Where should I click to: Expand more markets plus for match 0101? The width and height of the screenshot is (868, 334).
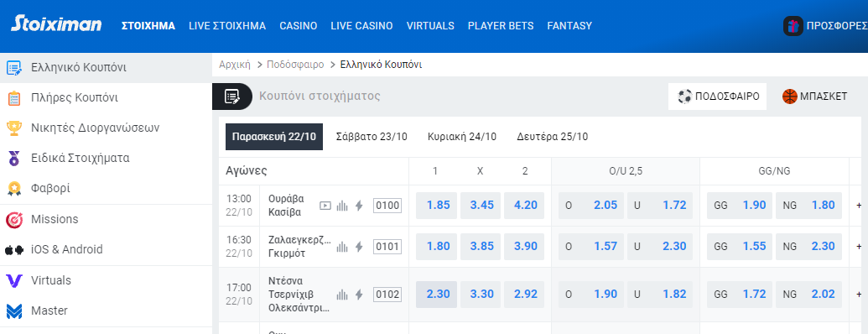(x=859, y=247)
